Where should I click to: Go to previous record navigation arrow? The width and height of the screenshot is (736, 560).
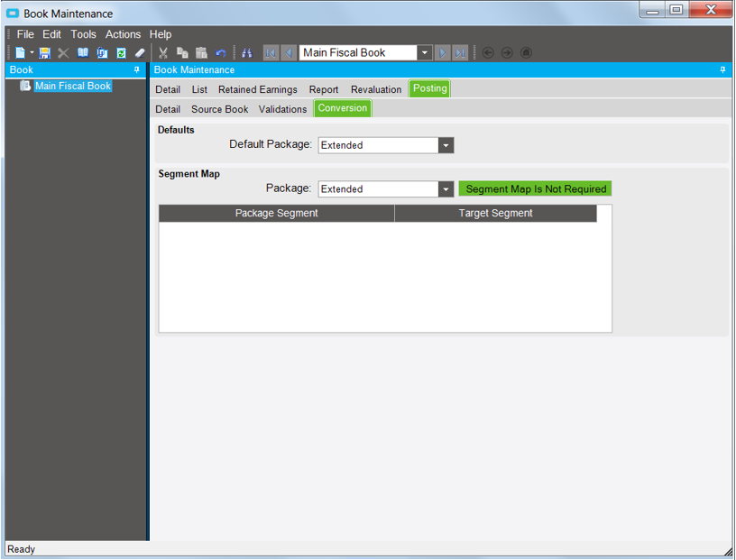point(289,52)
